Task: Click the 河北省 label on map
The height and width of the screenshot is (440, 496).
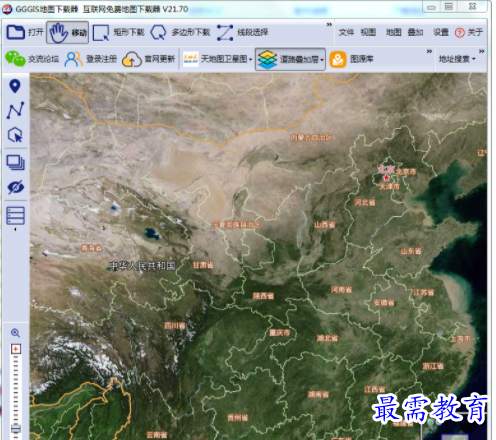Action: coord(365,202)
